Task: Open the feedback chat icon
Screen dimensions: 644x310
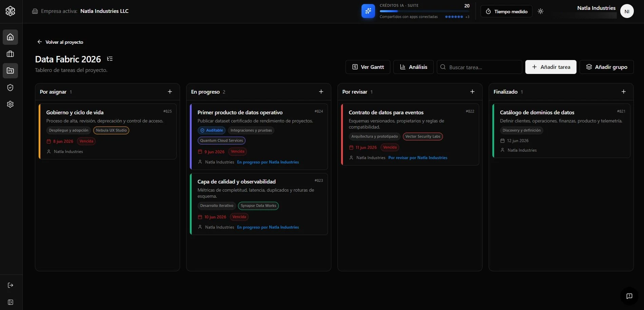Action: click(x=629, y=296)
